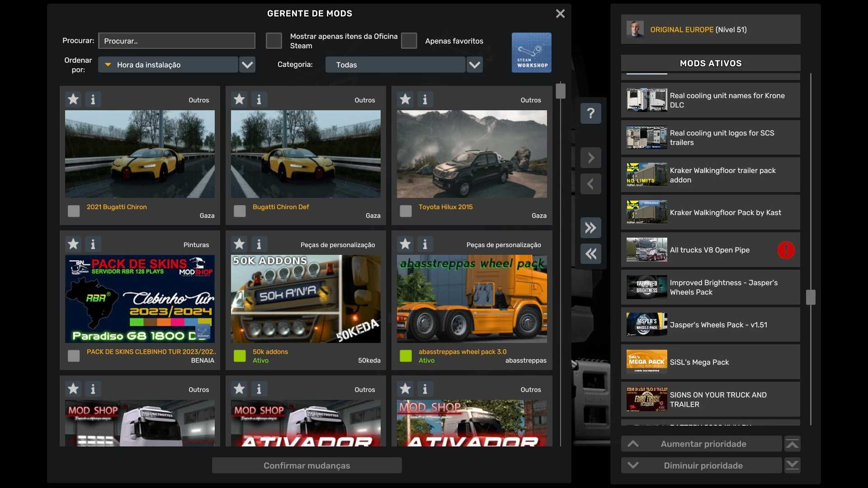Enable Steam Workshop items only checkbox
868x488 pixels.
click(274, 41)
